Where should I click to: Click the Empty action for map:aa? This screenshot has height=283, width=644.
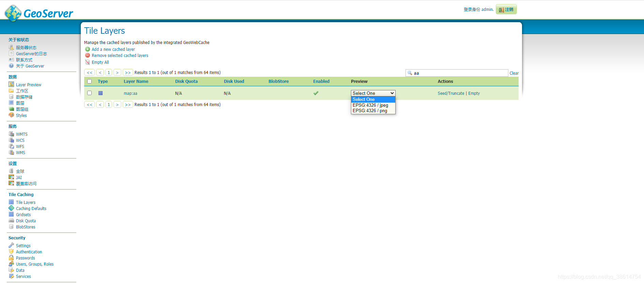coord(474,93)
